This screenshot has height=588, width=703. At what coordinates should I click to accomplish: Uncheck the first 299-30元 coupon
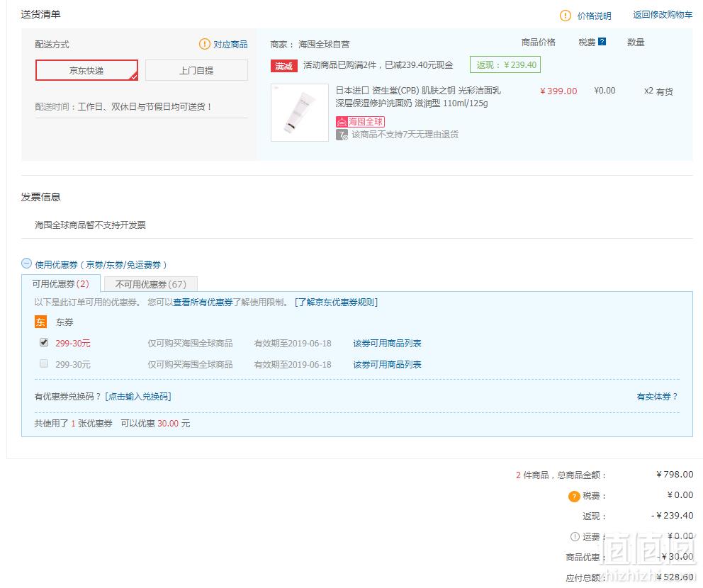pyautogui.click(x=43, y=342)
